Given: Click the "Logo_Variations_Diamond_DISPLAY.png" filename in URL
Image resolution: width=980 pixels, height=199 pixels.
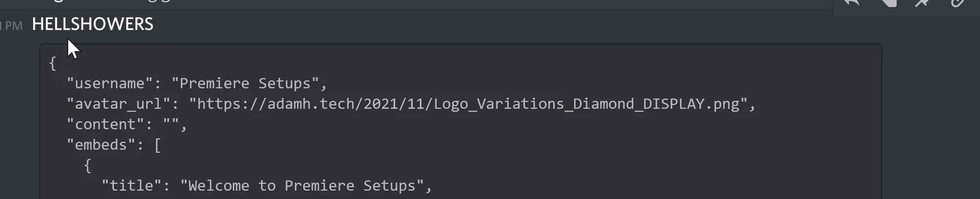Looking at the screenshot, I should [587, 104].
